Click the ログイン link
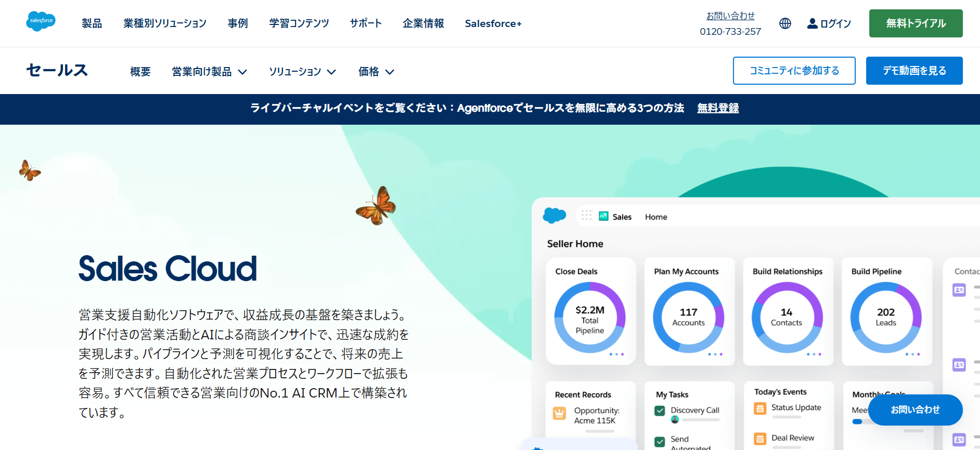The height and width of the screenshot is (450, 980). 835,23
